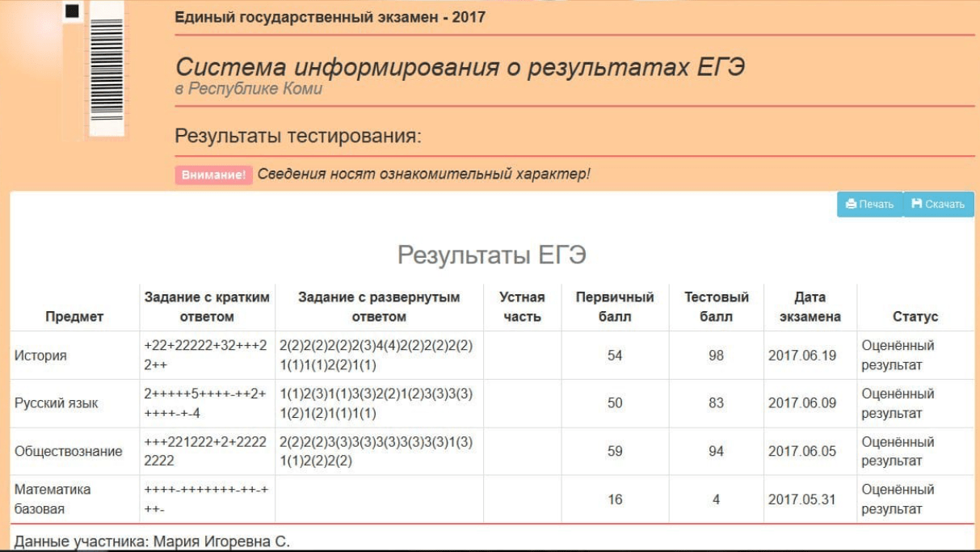Click the short-answer results for Русский язык
Image resolution: width=980 pixels, height=552 pixels.
206,403
